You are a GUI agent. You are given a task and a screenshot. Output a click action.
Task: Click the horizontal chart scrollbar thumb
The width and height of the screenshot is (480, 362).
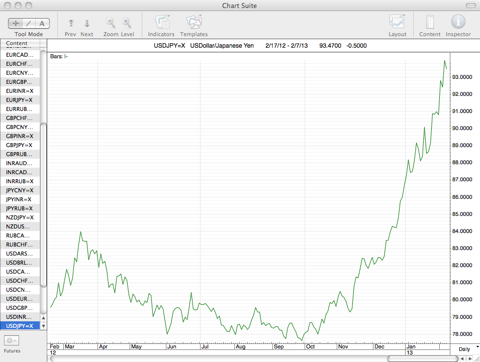(x=423, y=359)
